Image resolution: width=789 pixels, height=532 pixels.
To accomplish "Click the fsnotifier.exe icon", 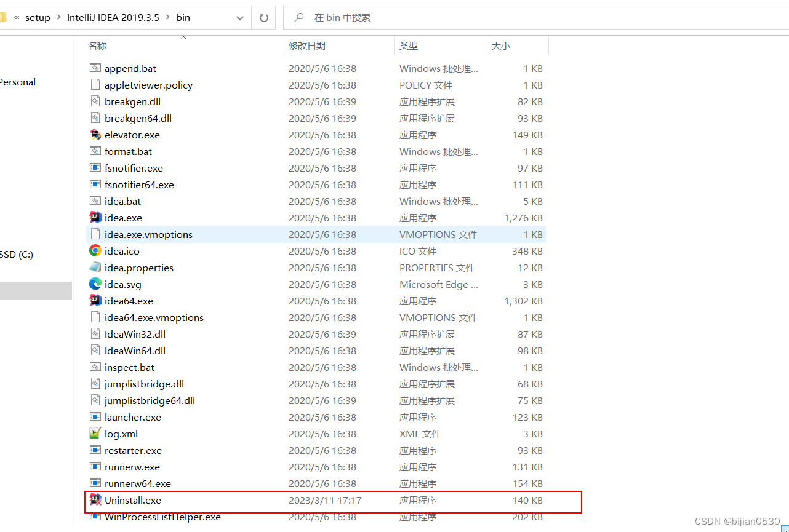I will [x=95, y=168].
